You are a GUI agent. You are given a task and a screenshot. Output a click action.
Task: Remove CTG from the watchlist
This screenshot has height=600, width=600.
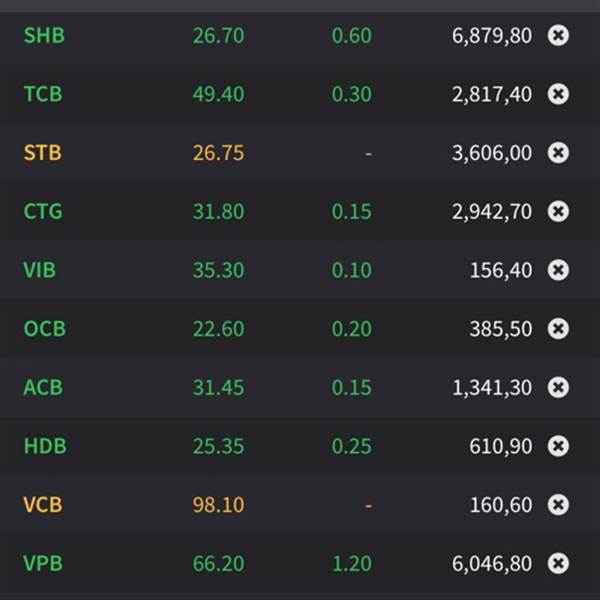point(558,211)
